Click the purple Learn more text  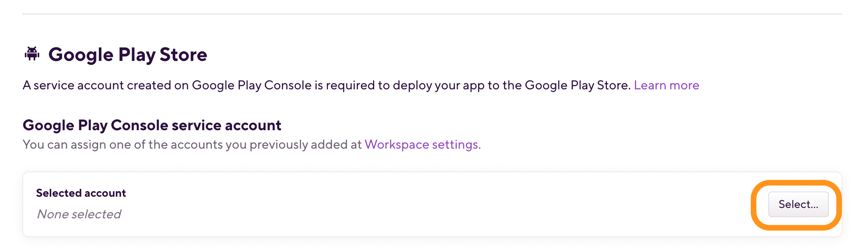667,85
